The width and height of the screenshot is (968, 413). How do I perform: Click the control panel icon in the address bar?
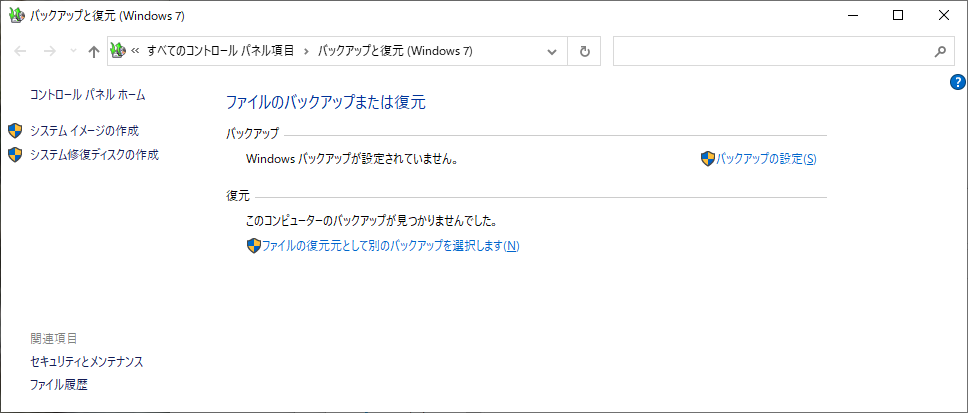click(x=118, y=51)
